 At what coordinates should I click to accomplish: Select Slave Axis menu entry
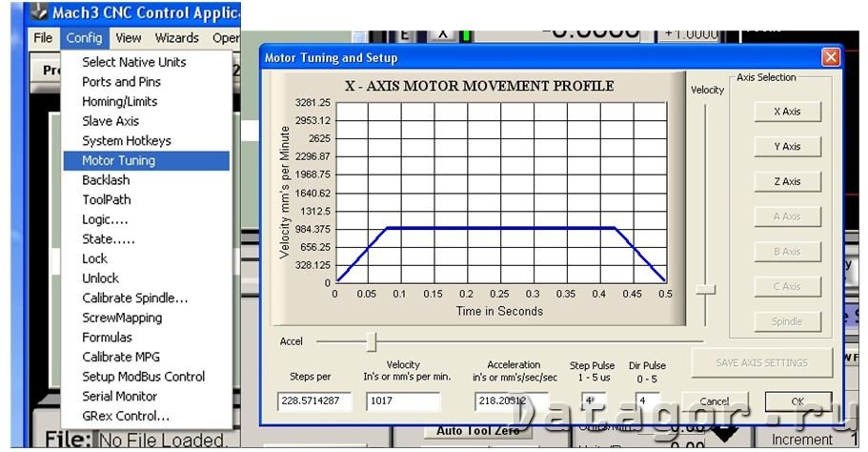click(x=146, y=121)
